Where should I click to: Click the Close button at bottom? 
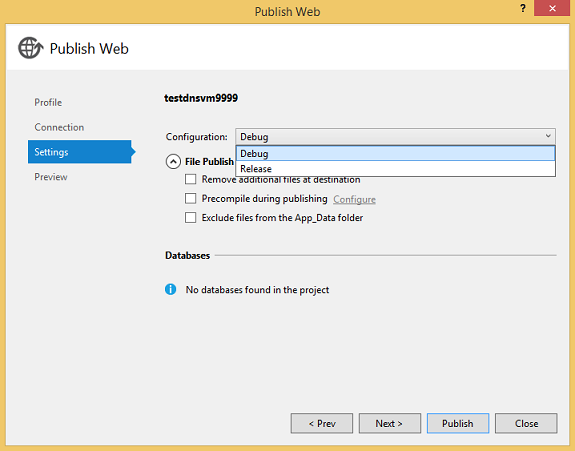[526, 424]
